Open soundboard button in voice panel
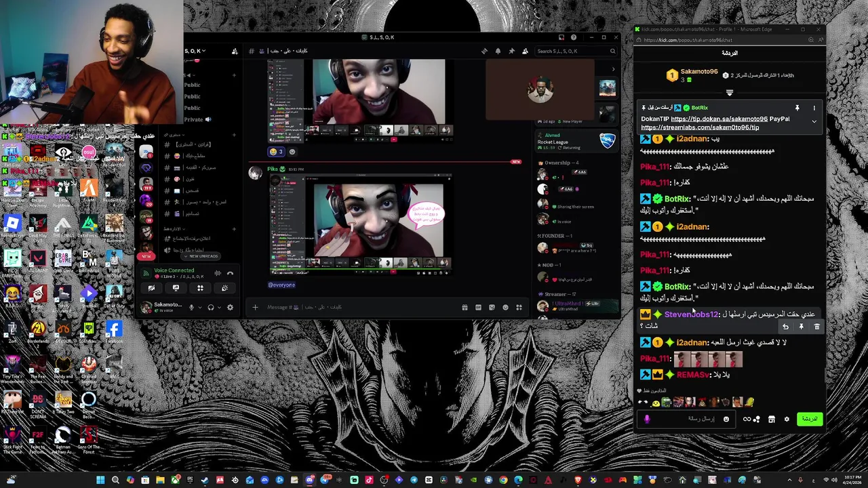 point(224,288)
